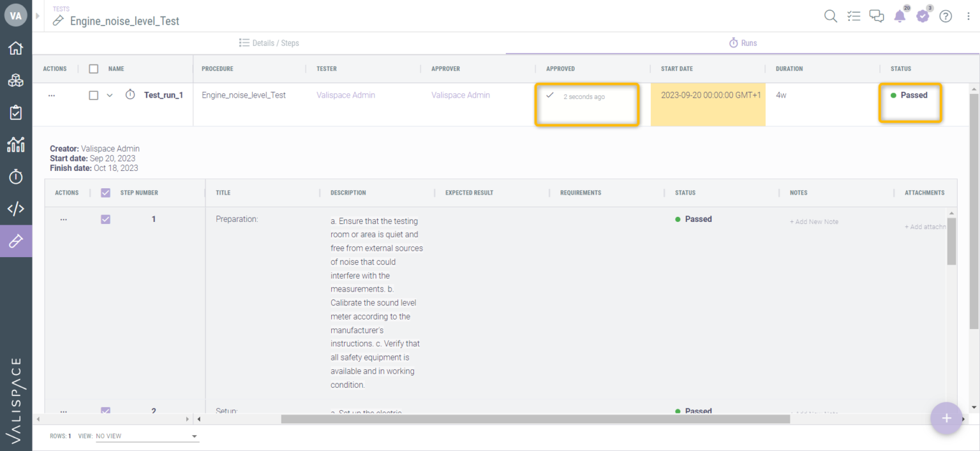The height and width of the screenshot is (451, 980).
Task: Open the chat messages icon in top bar
Action: [877, 16]
